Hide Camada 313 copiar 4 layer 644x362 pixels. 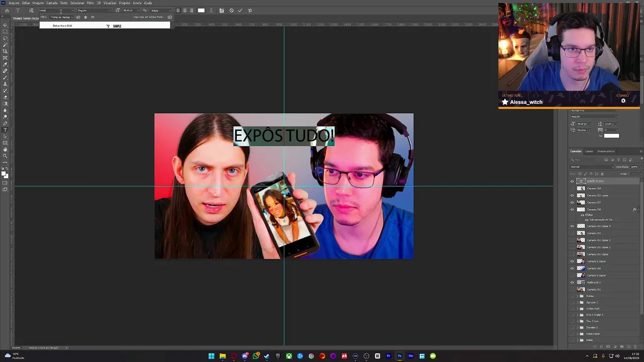(572, 226)
